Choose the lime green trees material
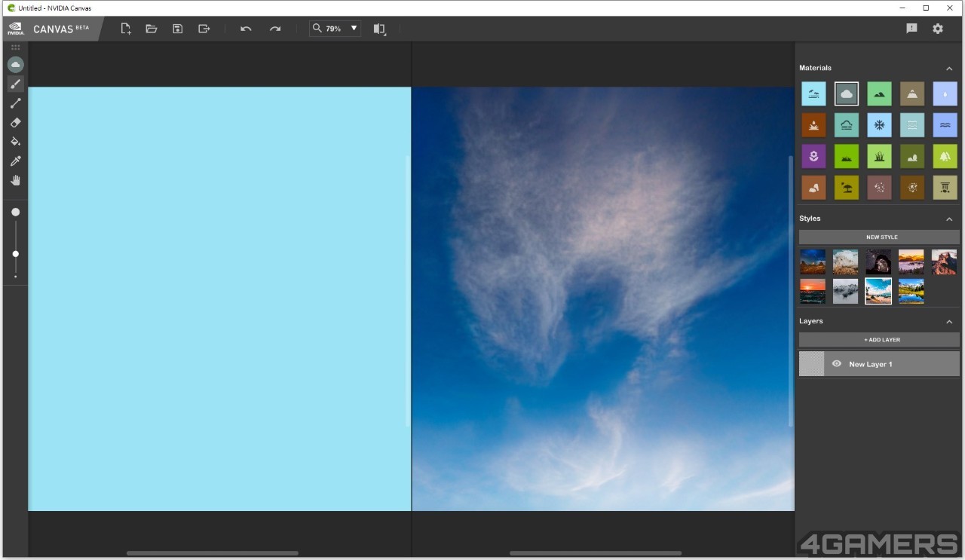 click(x=945, y=156)
